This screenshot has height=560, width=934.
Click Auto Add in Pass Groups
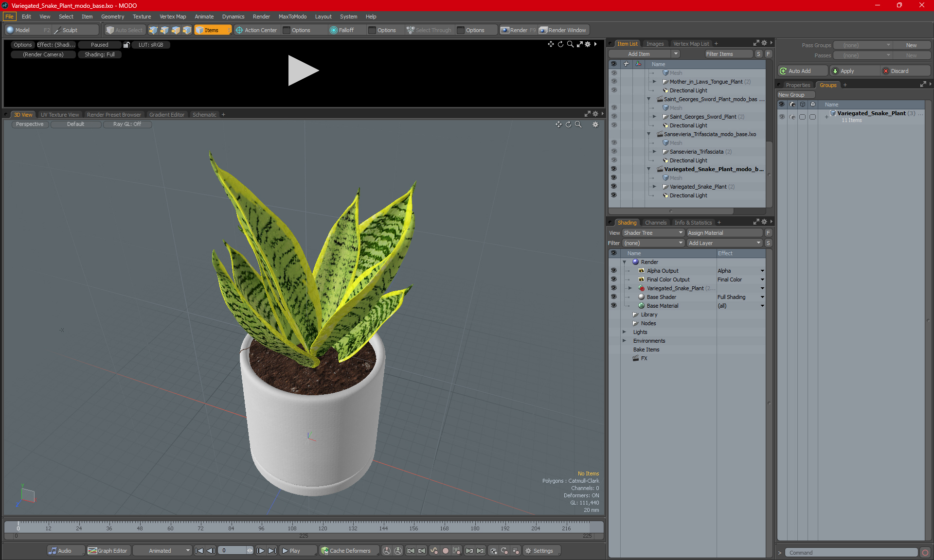(x=803, y=71)
